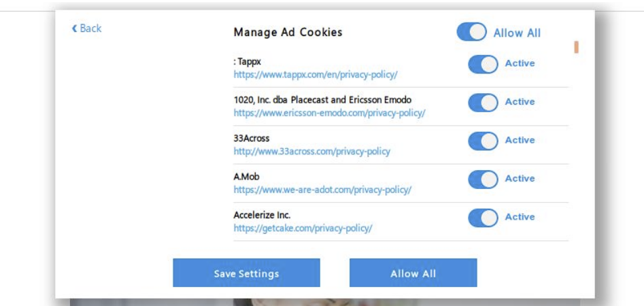Go back using the Back chevron link
The image size is (644, 306).
(x=86, y=29)
